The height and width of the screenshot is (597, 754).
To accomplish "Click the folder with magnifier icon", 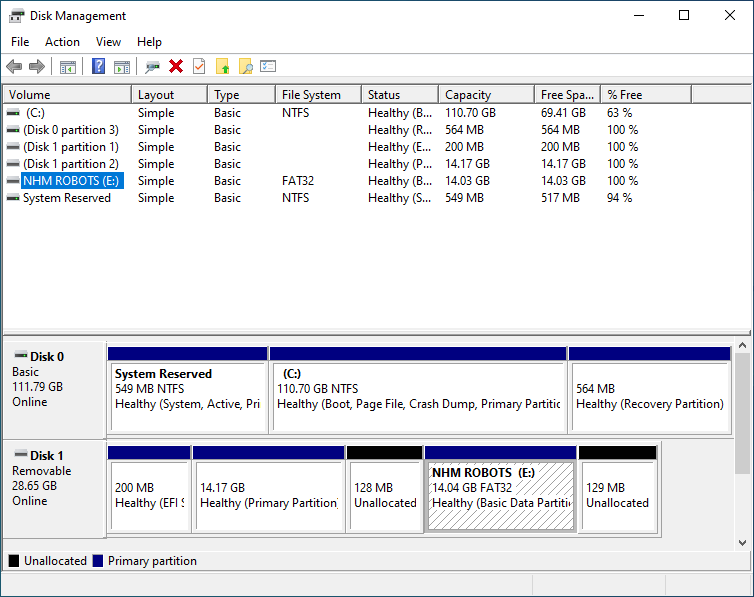I will [246, 66].
